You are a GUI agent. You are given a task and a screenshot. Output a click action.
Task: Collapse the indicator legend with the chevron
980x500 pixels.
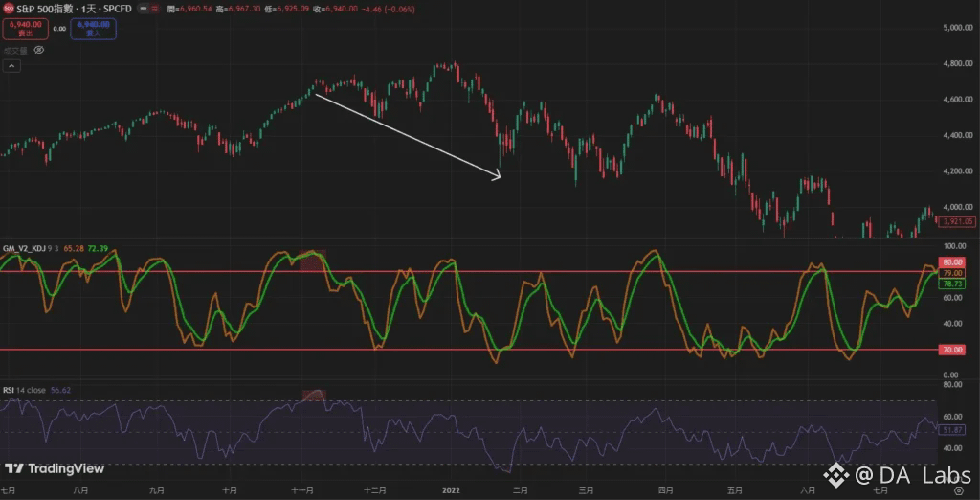click(x=11, y=66)
